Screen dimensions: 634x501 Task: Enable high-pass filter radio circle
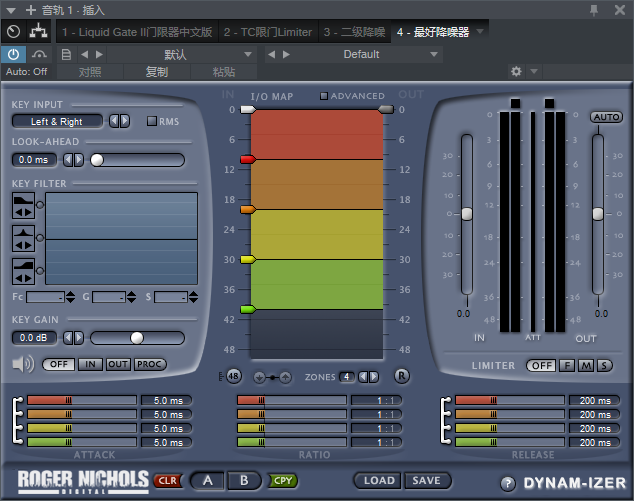(40, 271)
